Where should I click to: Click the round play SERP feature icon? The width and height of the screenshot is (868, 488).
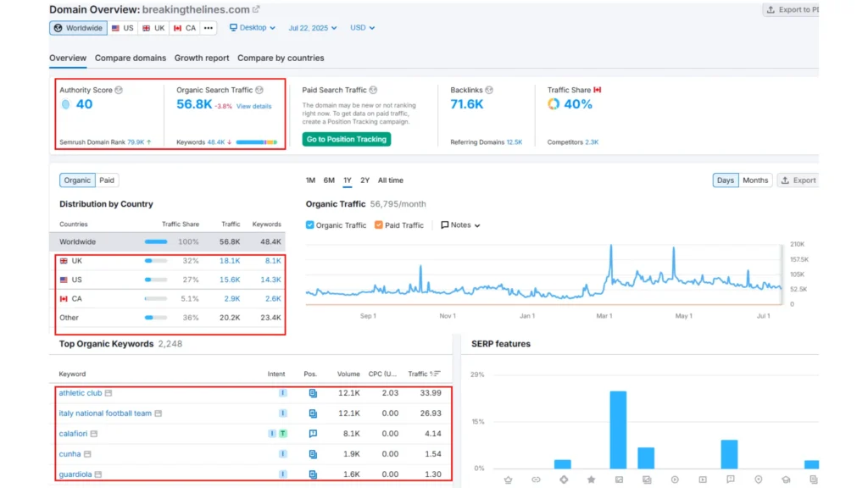click(675, 480)
